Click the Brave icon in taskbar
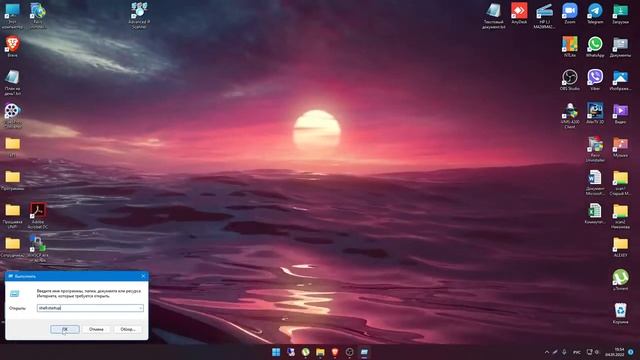640x360 pixels. coord(335,352)
